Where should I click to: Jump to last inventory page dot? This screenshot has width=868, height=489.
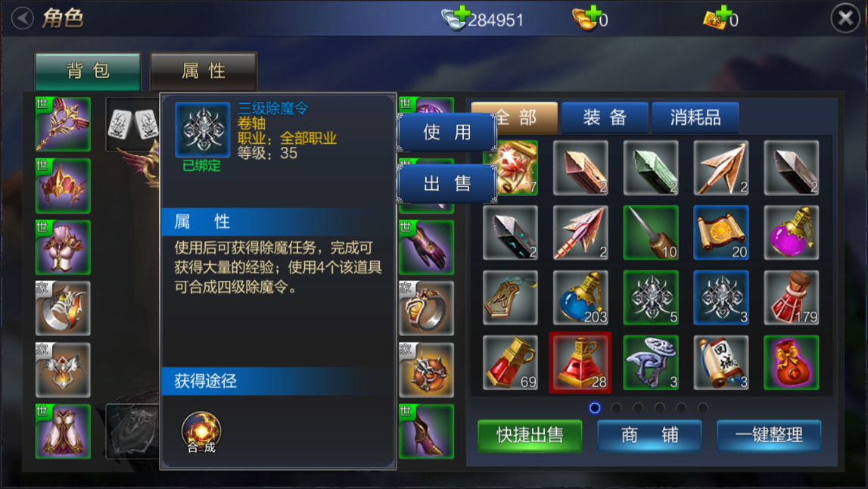(x=702, y=408)
